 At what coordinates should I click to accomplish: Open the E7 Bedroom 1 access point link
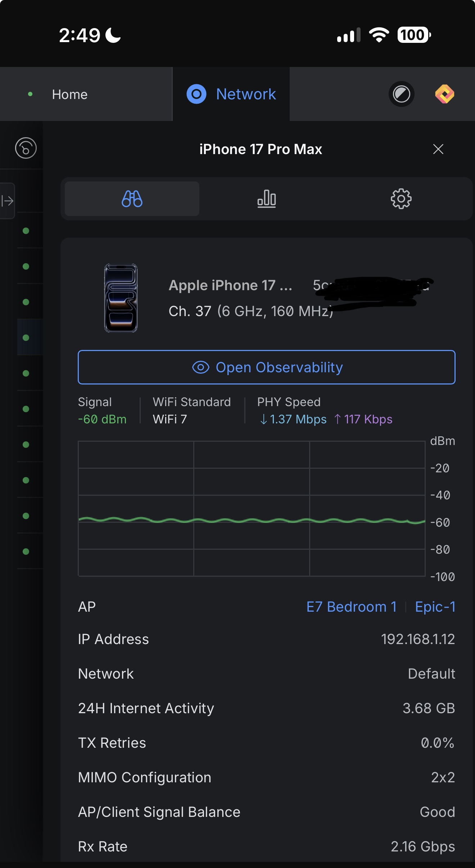[x=352, y=607]
